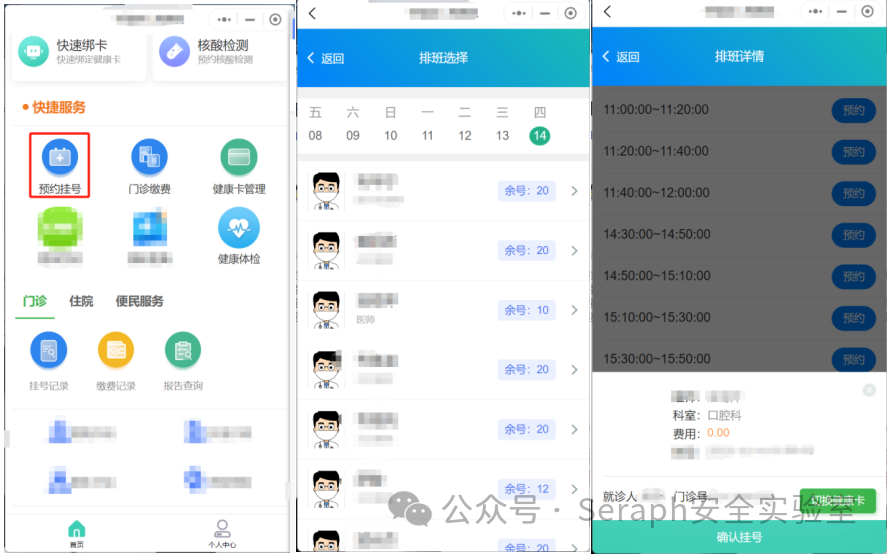Tap the 快速绑卡 robot icon
This screenshot has height=556, width=894.
tap(34, 51)
